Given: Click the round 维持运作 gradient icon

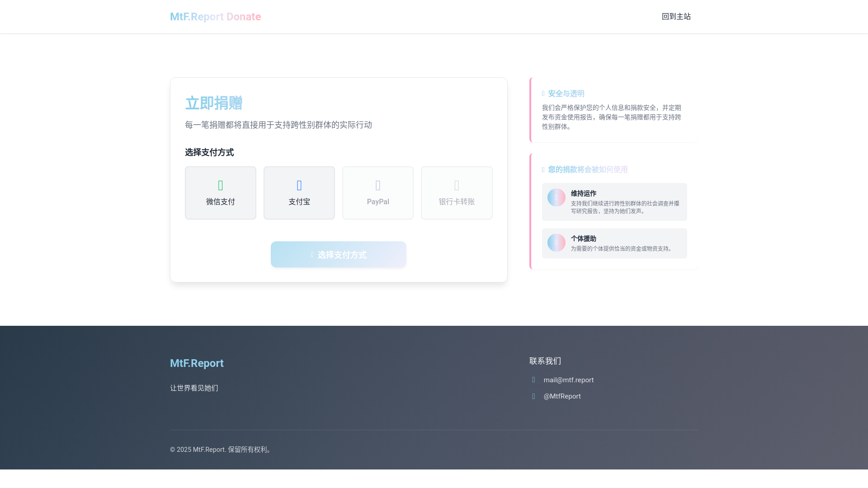Looking at the screenshot, I should [x=557, y=197].
